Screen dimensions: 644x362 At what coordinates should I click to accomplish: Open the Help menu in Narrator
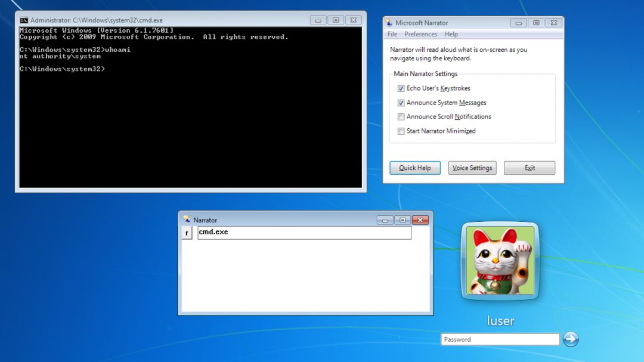[451, 35]
